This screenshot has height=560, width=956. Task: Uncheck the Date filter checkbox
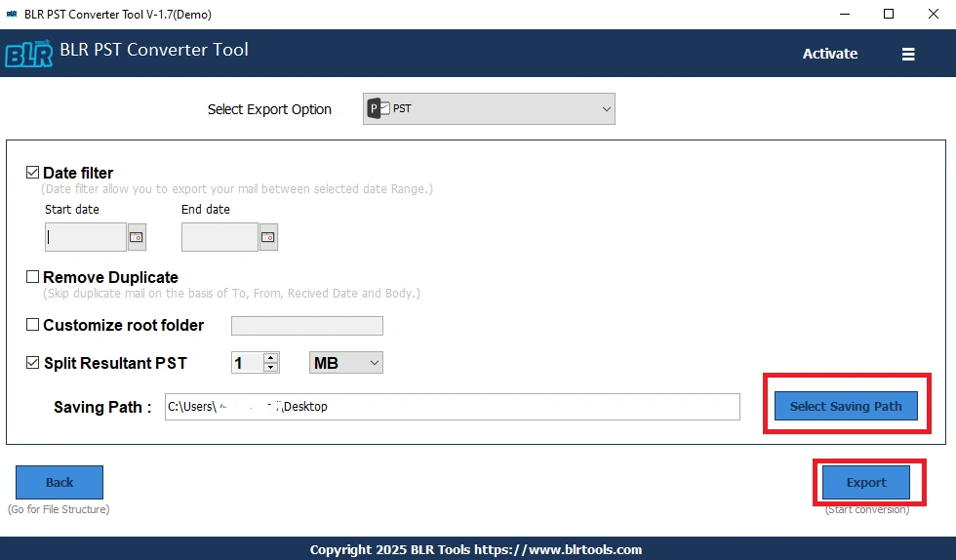coord(33,173)
